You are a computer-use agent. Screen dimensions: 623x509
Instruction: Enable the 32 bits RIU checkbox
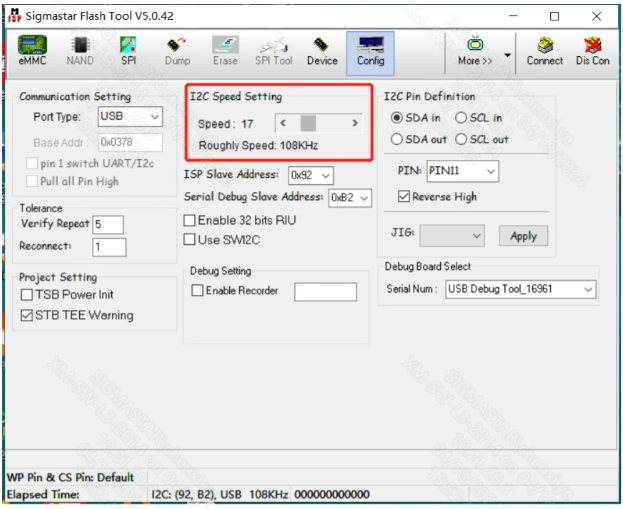tap(190, 220)
